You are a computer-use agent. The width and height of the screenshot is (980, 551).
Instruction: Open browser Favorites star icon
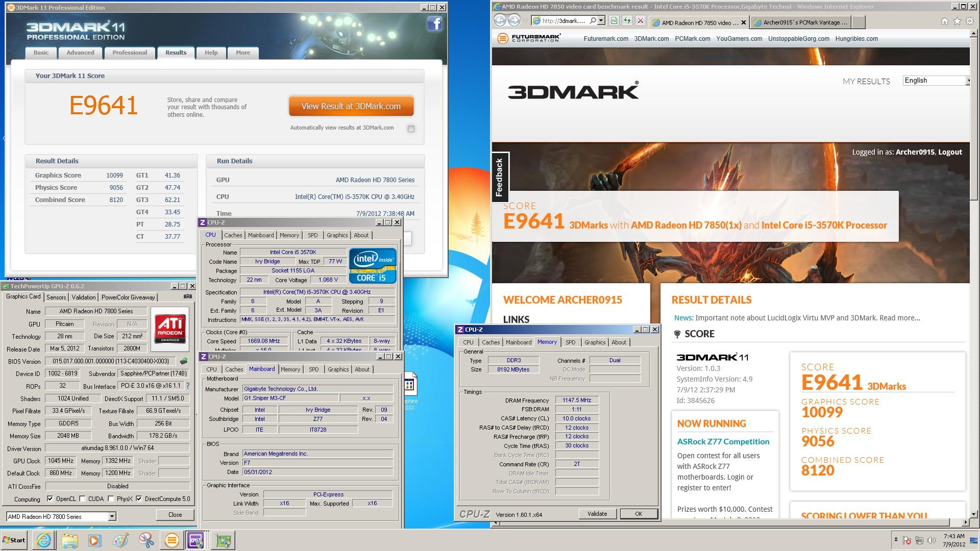[957, 21]
